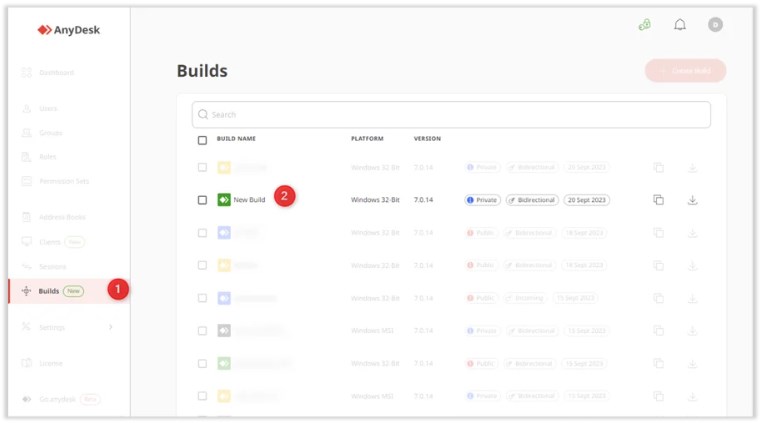Click the green icon left of the bell
Image resolution: width=760 pixels, height=423 pixels.
[x=645, y=25]
